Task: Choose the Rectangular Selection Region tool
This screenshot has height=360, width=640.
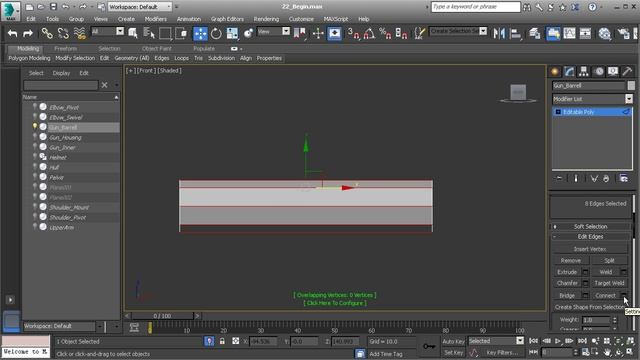Action: pyautogui.click(x=165, y=33)
